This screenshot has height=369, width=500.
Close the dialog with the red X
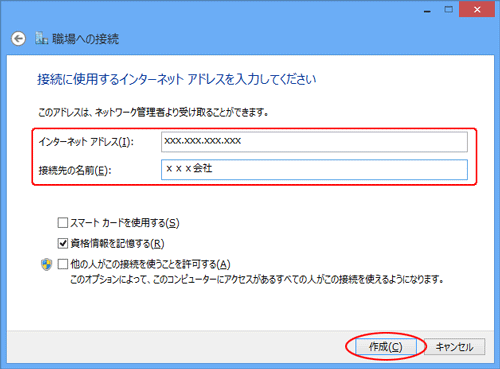(477, 9)
